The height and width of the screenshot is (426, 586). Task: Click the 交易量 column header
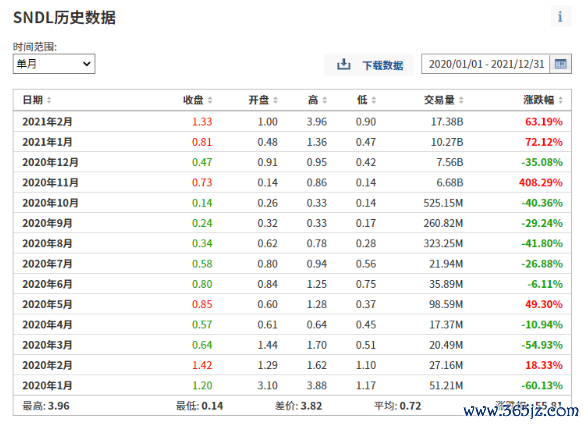(x=439, y=100)
